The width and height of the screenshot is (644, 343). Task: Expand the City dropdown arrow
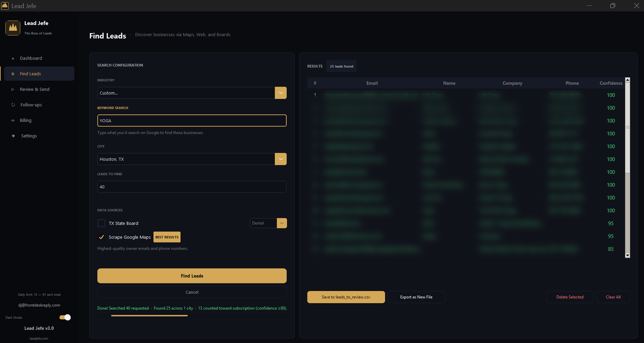[281, 159]
